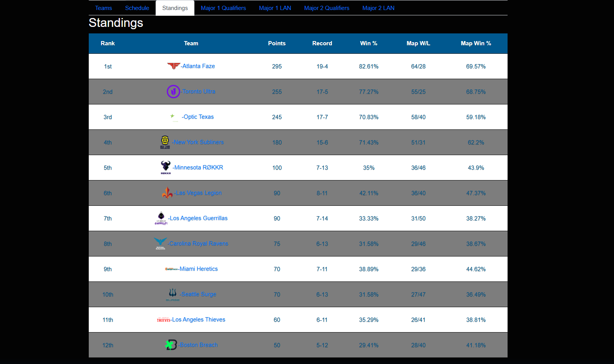Click Las Vegas Legion's 8-11 record
This screenshot has height=364, width=614.
point(322,193)
